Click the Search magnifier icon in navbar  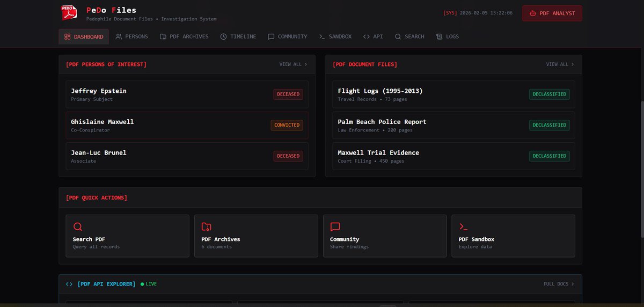point(398,36)
